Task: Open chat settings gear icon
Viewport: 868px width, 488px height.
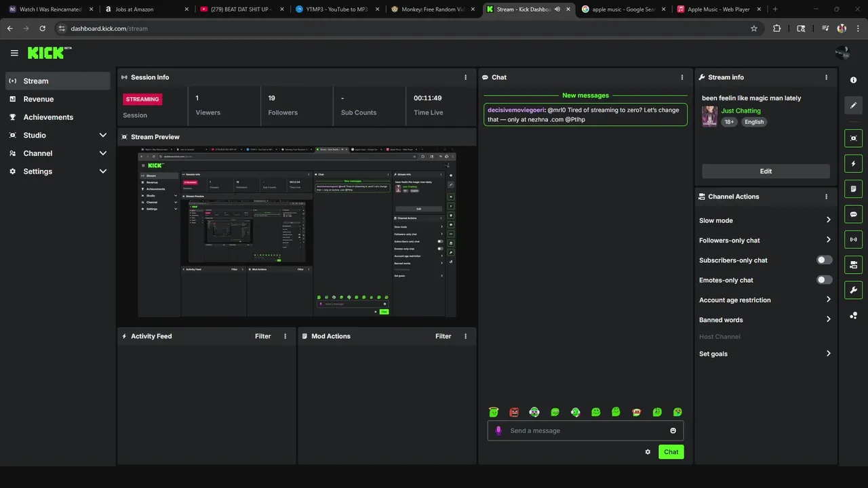Action: (648, 452)
